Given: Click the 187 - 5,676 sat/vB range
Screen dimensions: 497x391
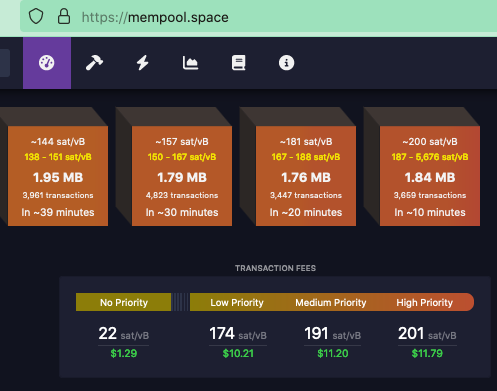Looking at the screenshot, I should [430, 157].
